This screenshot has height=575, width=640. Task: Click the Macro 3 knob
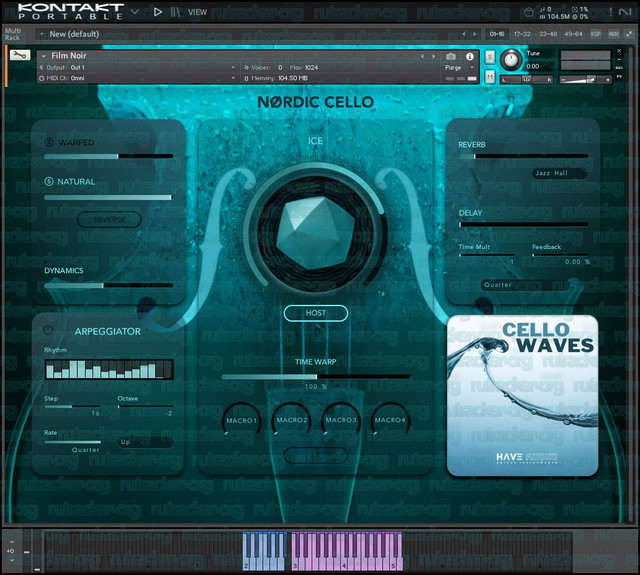[341, 420]
